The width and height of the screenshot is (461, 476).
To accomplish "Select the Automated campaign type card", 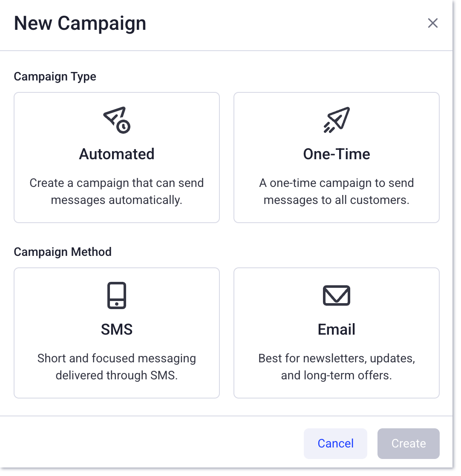I will (116, 158).
